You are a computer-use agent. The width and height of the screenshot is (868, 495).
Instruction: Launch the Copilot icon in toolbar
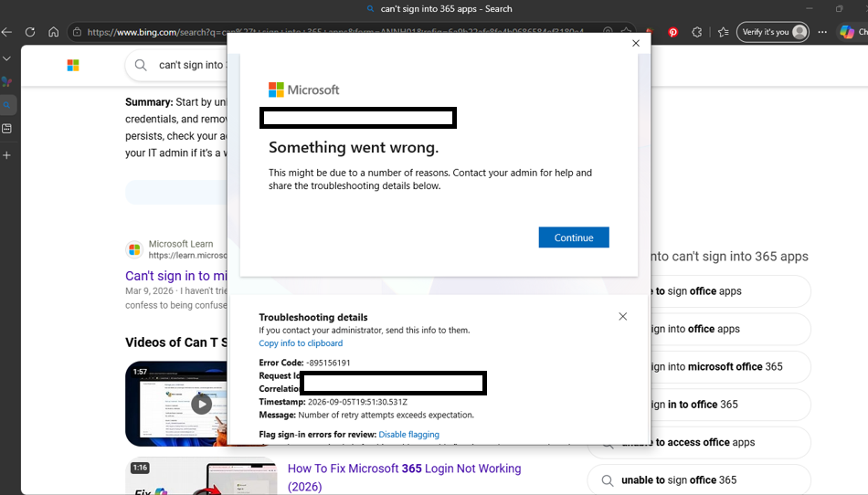point(847,32)
